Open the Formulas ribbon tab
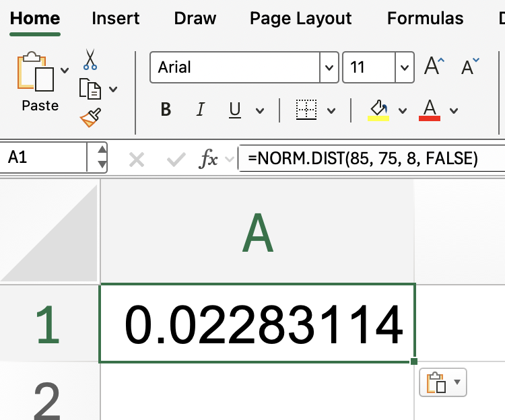Viewport: 505px width, 420px height. (x=425, y=19)
